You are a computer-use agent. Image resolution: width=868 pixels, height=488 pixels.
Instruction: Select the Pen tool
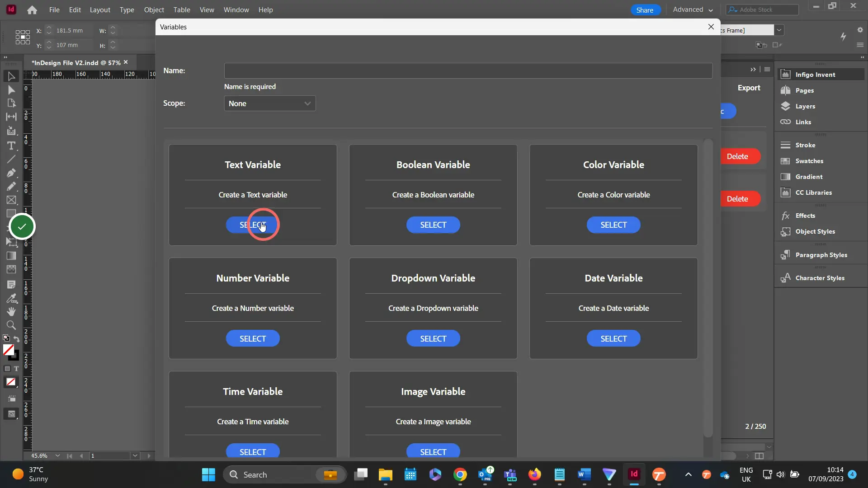point(11,173)
